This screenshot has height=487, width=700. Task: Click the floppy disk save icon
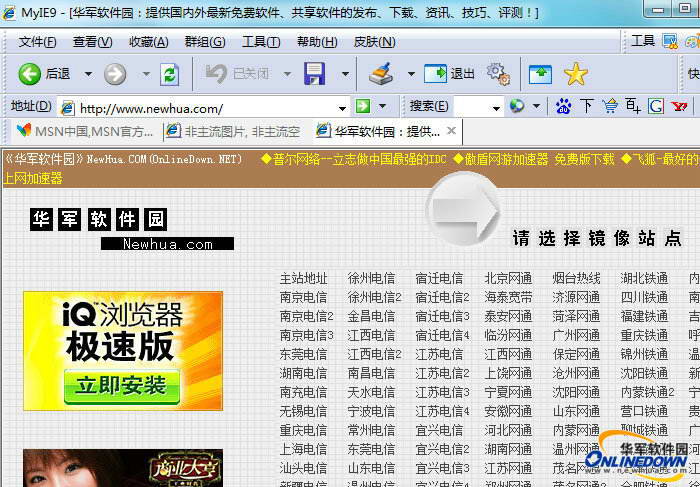pyautogui.click(x=315, y=74)
